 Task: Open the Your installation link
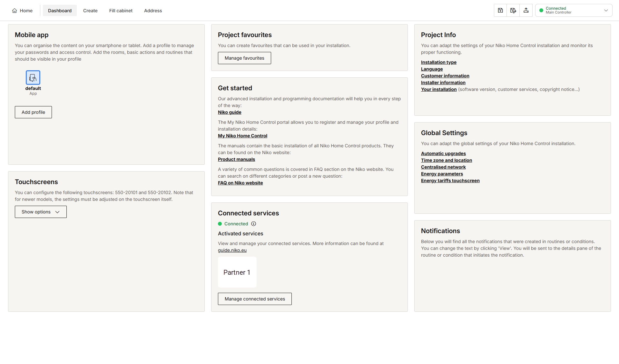pos(439,89)
